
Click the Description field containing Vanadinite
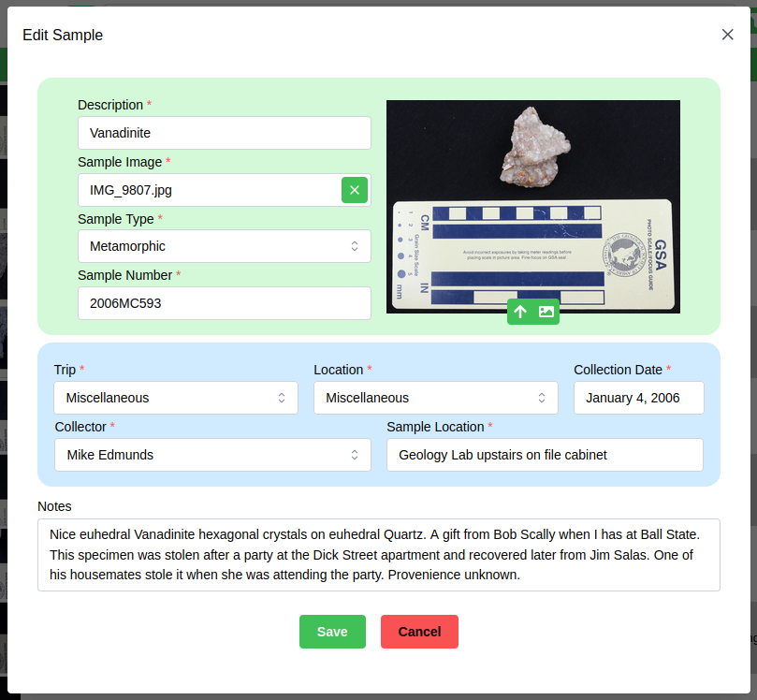(x=224, y=133)
